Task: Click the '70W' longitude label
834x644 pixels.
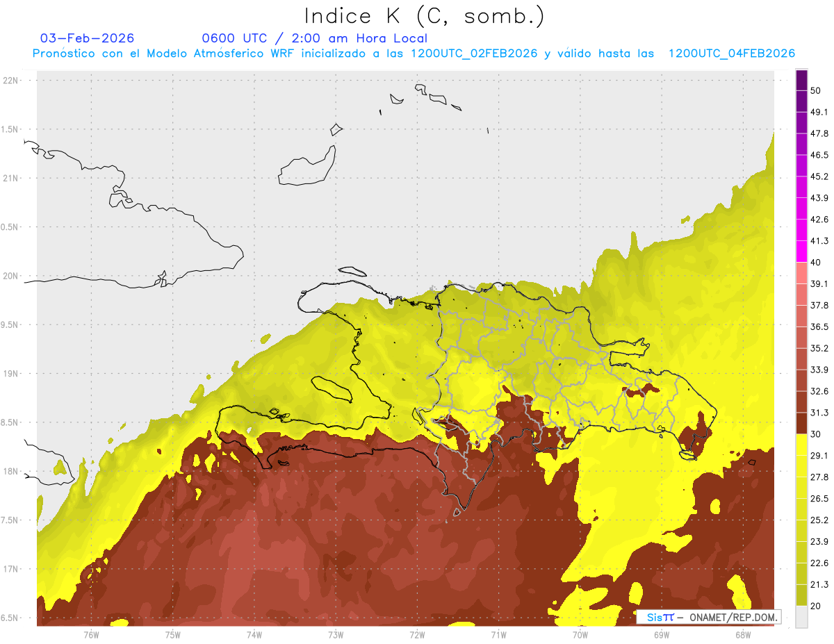Action: 580,634
